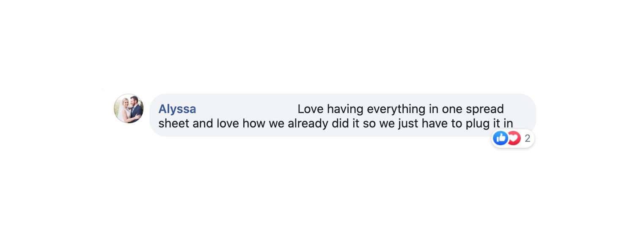Click the red heart Love reaction icon
Screen dimensions: 644x246
point(514,138)
